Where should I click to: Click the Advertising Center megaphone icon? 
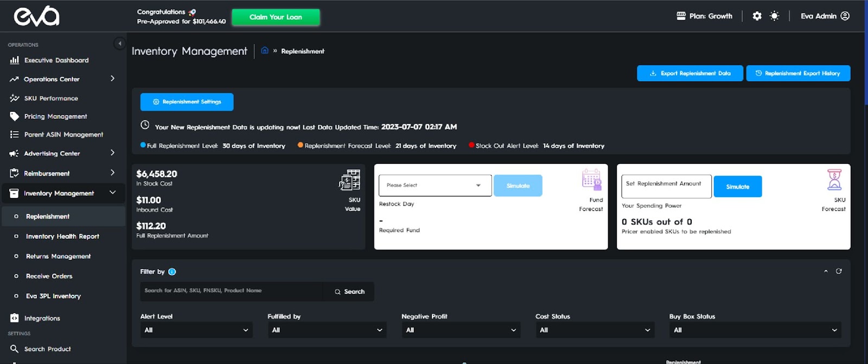point(14,154)
